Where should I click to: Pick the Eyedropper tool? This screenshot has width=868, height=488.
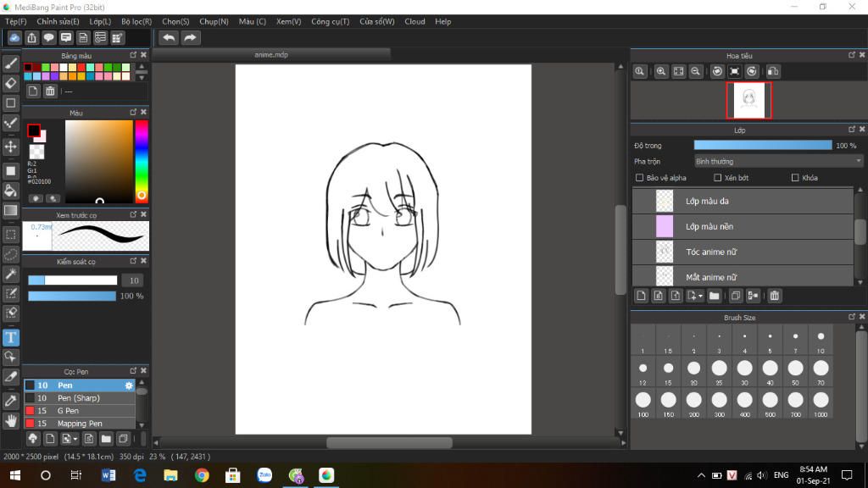tap(11, 400)
